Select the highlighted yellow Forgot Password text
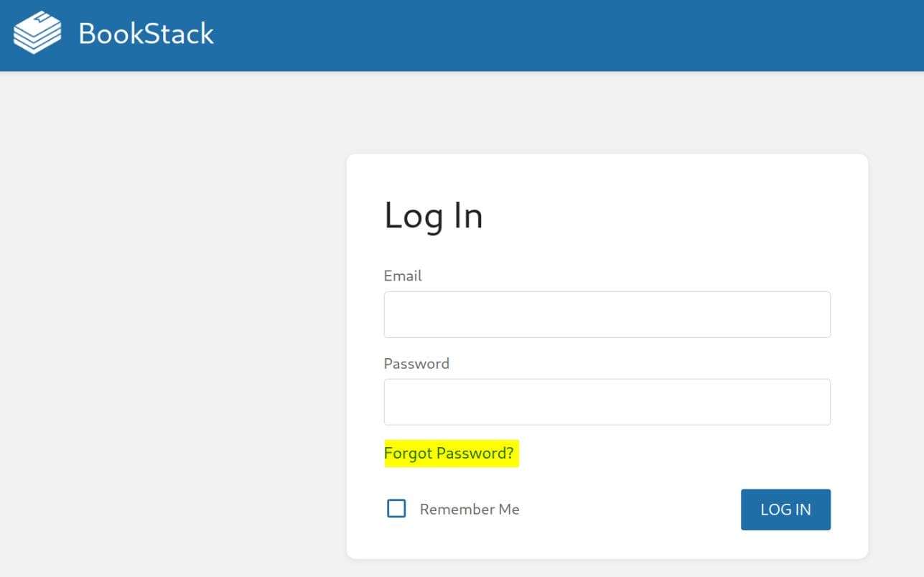Screen dimensions: 924x577 [x=449, y=454]
